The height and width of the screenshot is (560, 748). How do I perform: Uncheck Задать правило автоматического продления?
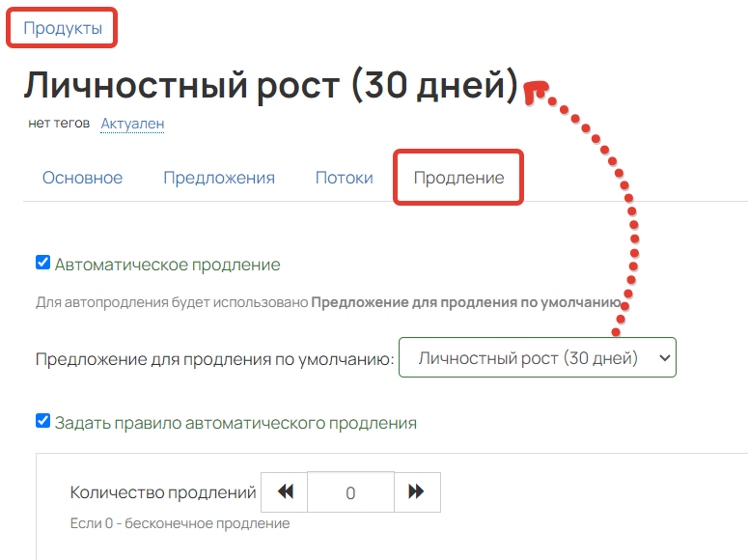(x=42, y=421)
